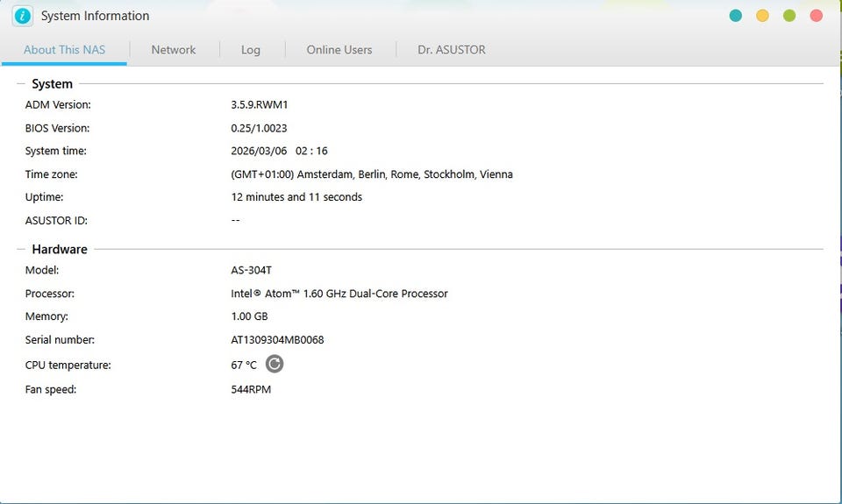The image size is (842, 504).
Task: Click the BIOS Version value 0.25/1.0023
Action: click(259, 128)
